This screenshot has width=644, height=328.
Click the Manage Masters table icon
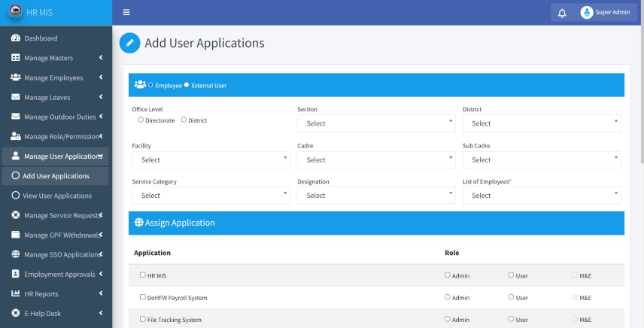pos(16,58)
